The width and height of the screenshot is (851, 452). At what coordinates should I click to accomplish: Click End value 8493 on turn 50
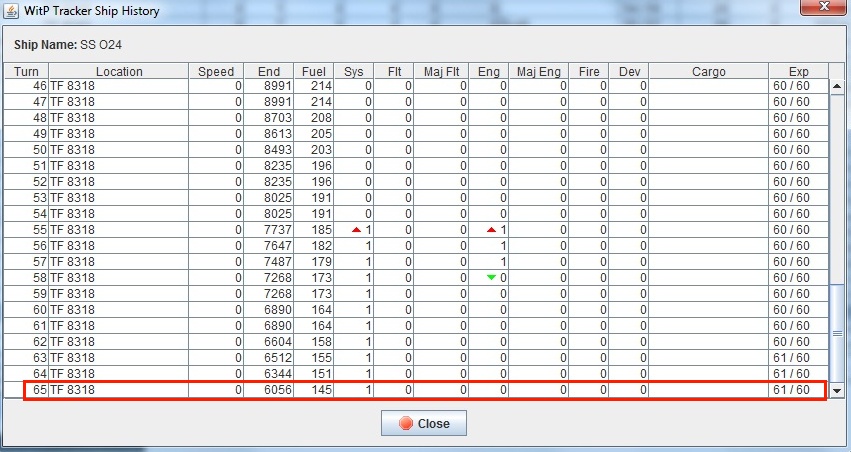click(x=278, y=150)
